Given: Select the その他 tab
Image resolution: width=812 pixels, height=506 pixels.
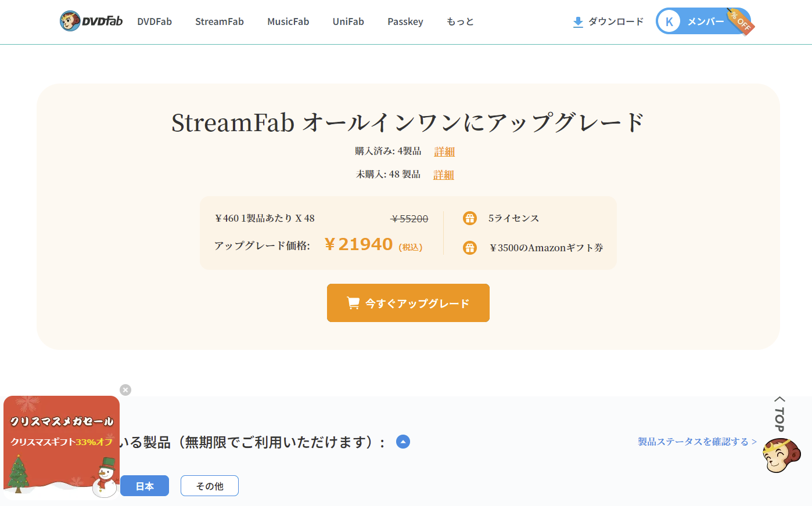Looking at the screenshot, I should pos(210,486).
